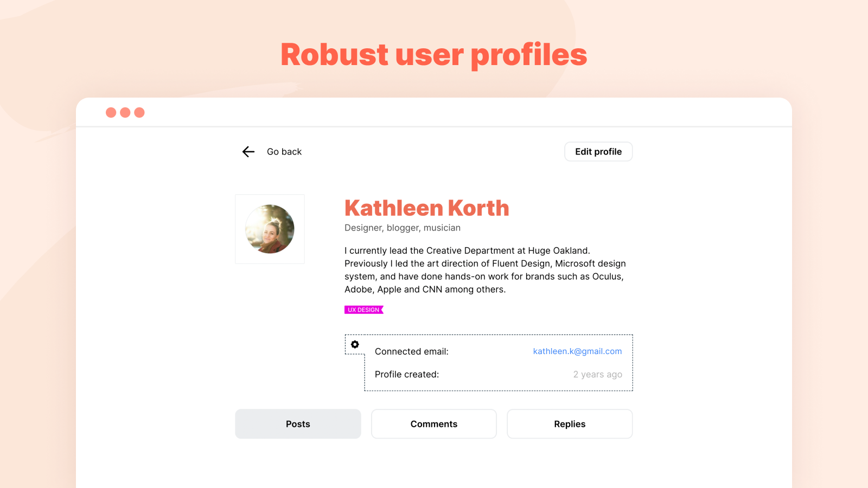Image resolution: width=868 pixels, height=488 pixels.
Task: Click the 2 years ago timestamp
Action: (598, 374)
